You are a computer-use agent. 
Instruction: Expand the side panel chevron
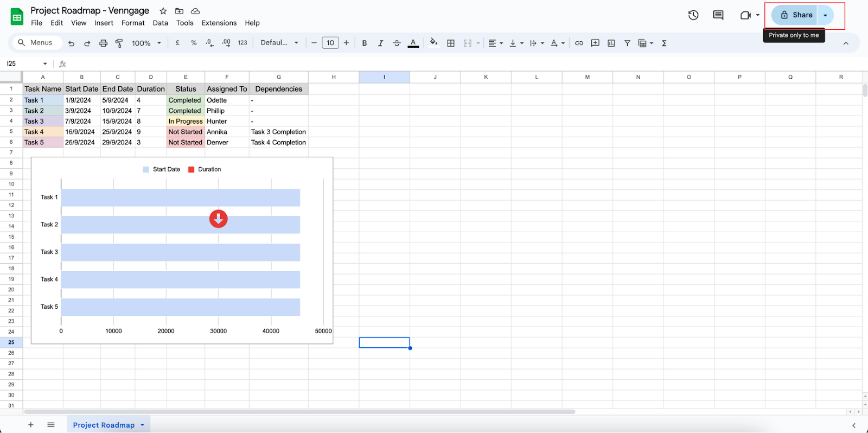853,425
